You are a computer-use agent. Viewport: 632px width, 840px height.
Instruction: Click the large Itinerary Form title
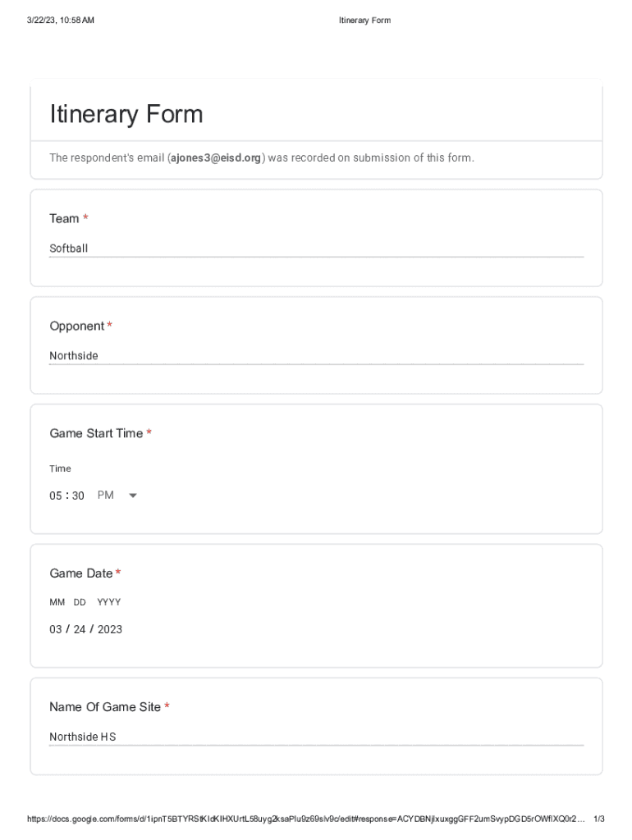point(126,114)
